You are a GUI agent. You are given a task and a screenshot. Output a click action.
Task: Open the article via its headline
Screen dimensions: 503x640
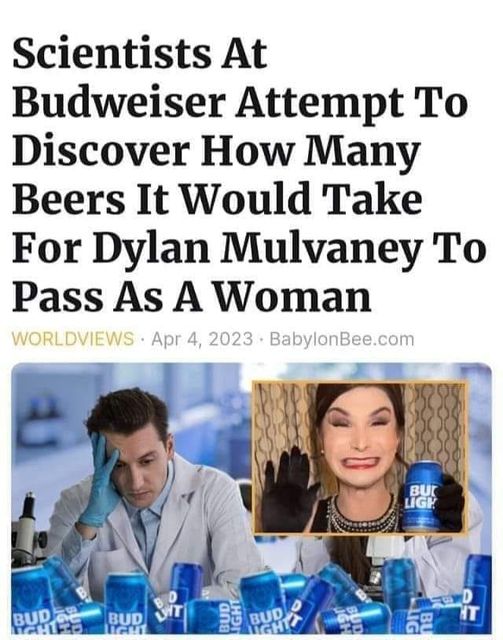249,176
